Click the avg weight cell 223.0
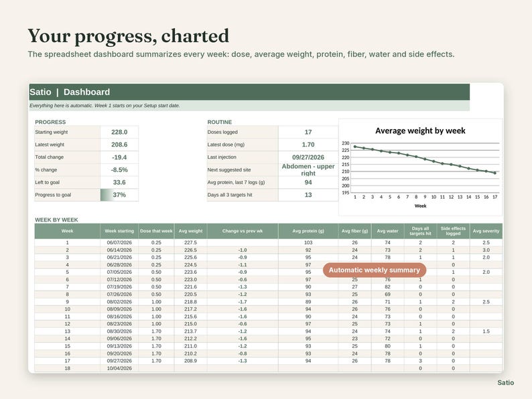Screen dimensions: 532x399 [x=191, y=280]
